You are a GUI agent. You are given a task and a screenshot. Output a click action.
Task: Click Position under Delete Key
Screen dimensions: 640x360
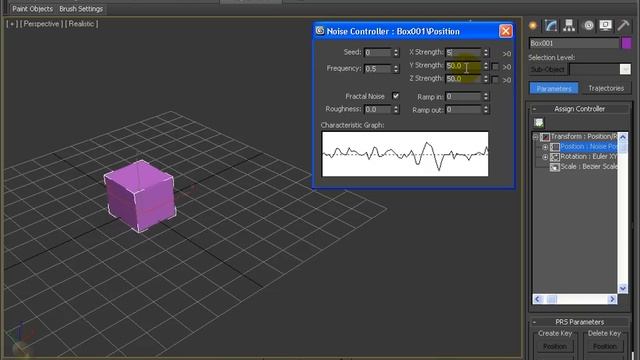pyautogui.click(x=604, y=347)
